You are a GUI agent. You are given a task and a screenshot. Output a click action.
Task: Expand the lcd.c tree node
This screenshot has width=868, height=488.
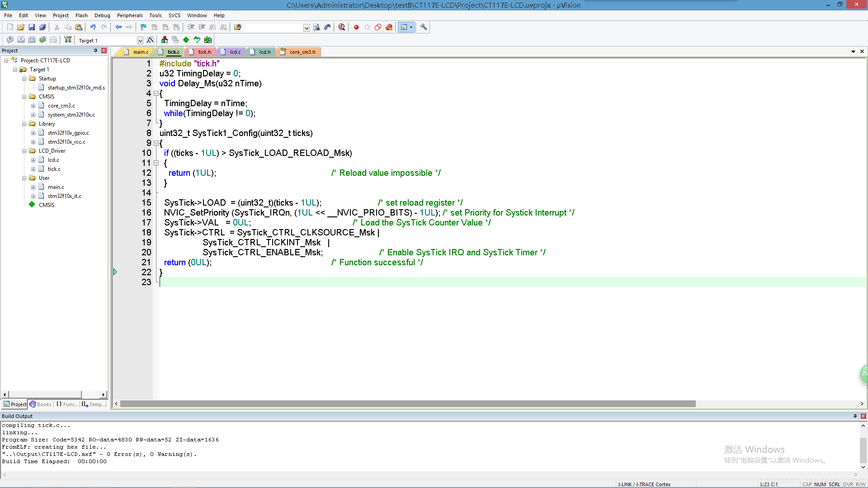[x=33, y=160]
